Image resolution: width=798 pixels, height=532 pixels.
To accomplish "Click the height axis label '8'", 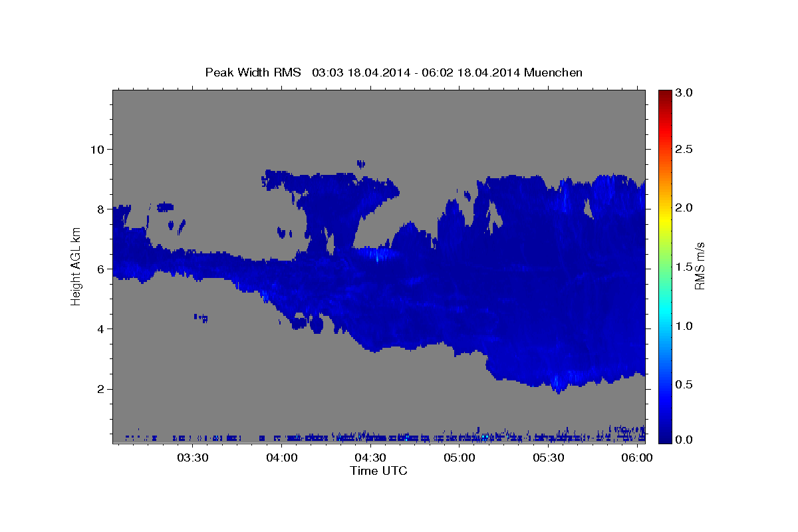I will [99, 209].
